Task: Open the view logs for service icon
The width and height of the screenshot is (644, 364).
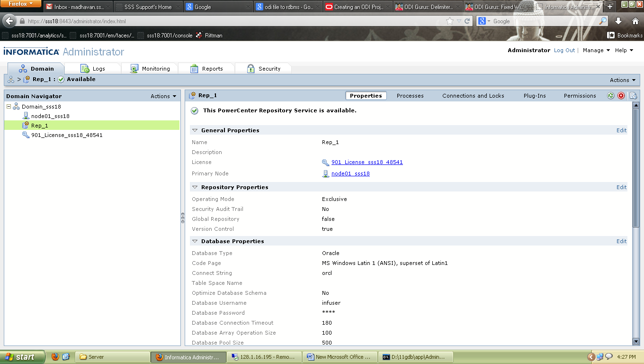Action: click(x=633, y=96)
